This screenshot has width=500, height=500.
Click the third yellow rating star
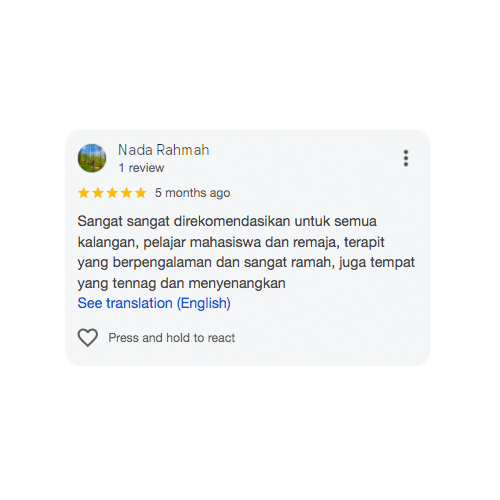(x=112, y=193)
